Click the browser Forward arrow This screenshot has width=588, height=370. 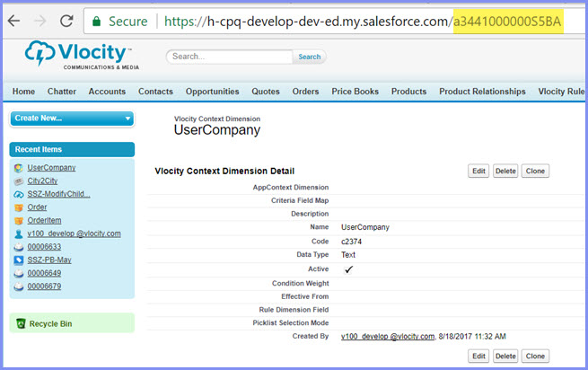[x=39, y=21]
